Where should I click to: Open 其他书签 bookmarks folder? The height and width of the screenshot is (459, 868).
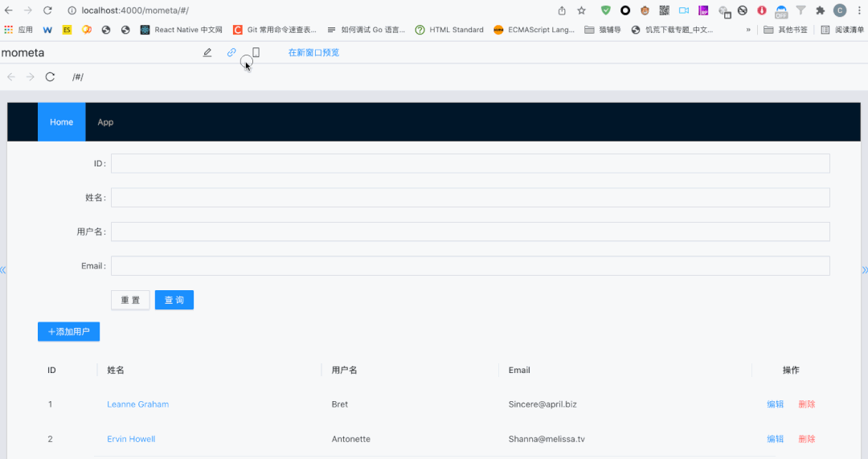[785, 30]
